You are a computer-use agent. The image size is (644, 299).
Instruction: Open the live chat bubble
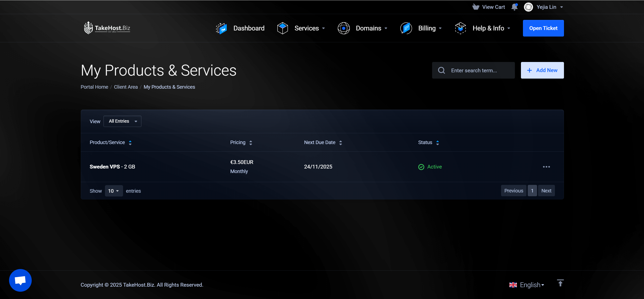20,280
